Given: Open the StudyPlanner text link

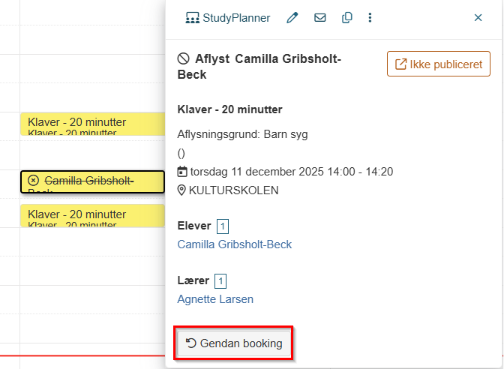Looking at the screenshot, I should point(236,18).
